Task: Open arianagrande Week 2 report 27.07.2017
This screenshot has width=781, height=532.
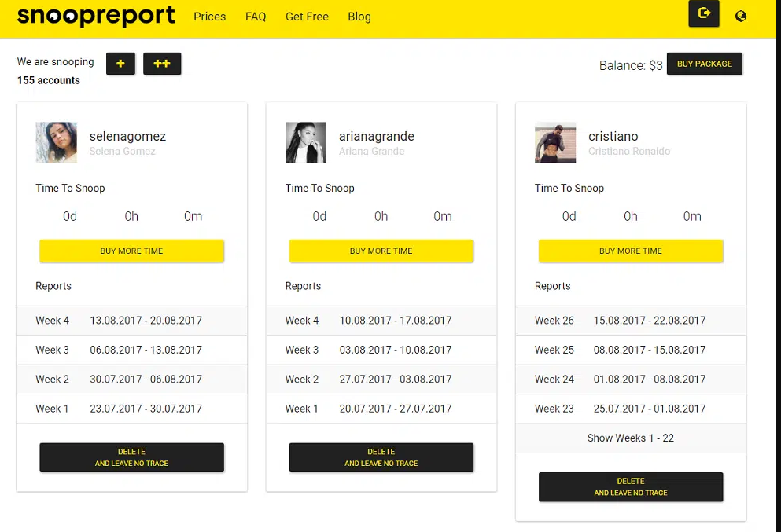Action: 381,380
